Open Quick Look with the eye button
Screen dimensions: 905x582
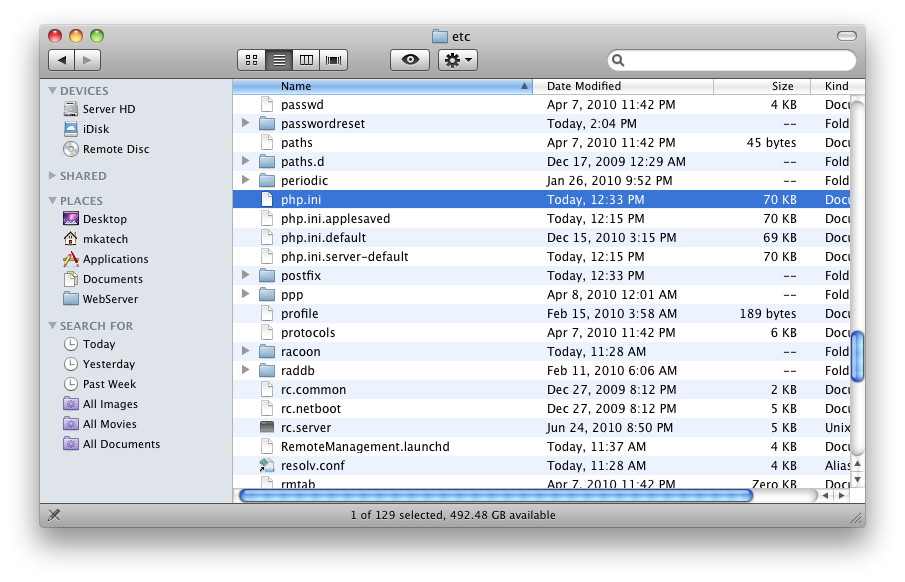pyautogui.click(x=410, y=60)
